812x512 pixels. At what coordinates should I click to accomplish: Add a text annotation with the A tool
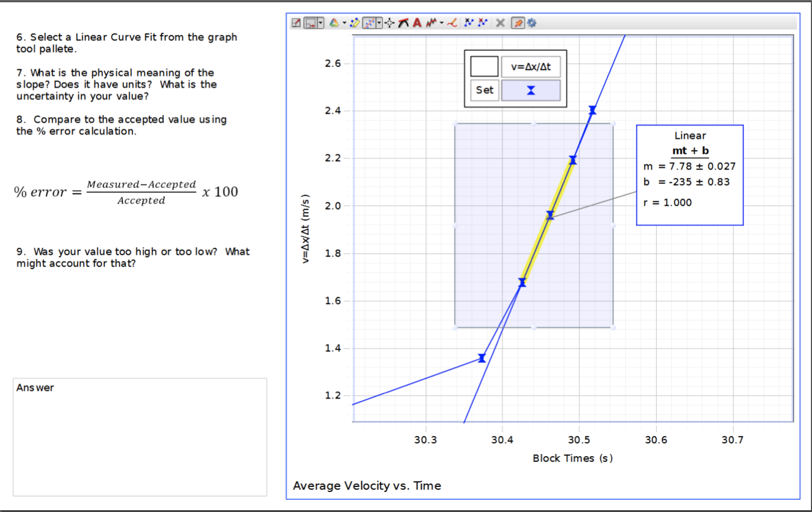pos(417,23)
